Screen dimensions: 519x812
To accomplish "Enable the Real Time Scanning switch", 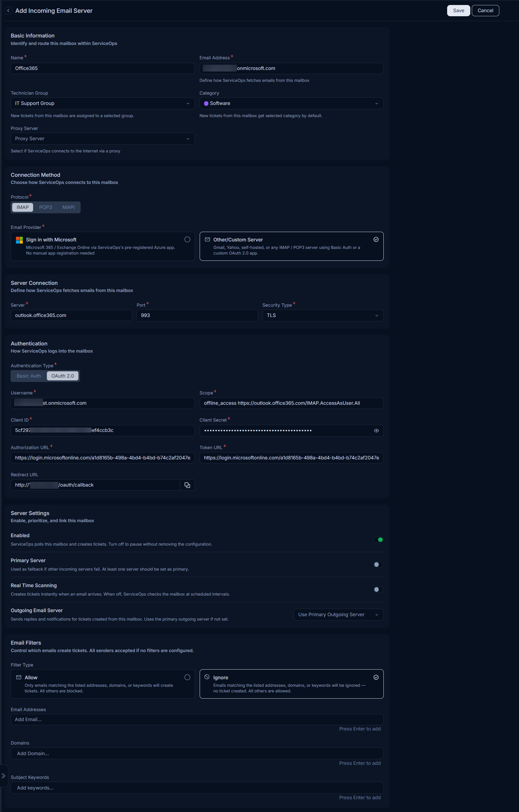I will (378, 589).
